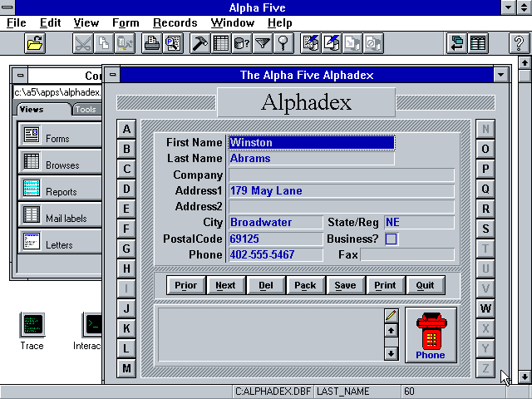Click the open folder toolbar icon
Image resolution: width=532 pixels, height=399 pixels.
pyautogui.click(x=35, y=43)
